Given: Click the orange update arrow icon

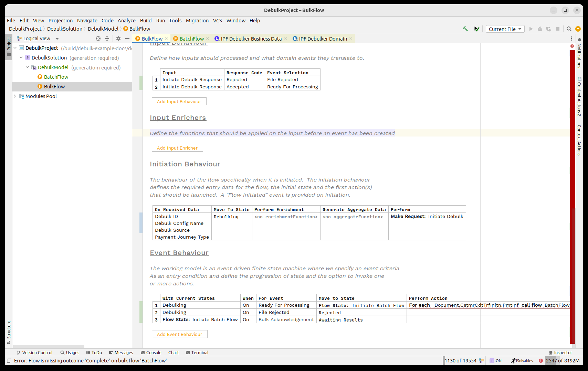Looking at the screenshot, I should 578,29.
